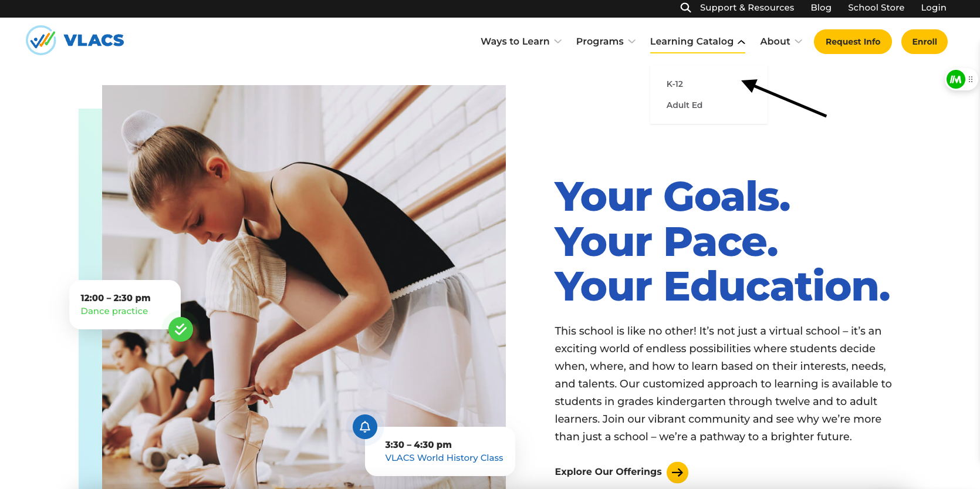The height and width of the screenshot is (489, 980).
Task: Click the yellow arrow next to Explore Our Offerings
Action: [677, 472]
